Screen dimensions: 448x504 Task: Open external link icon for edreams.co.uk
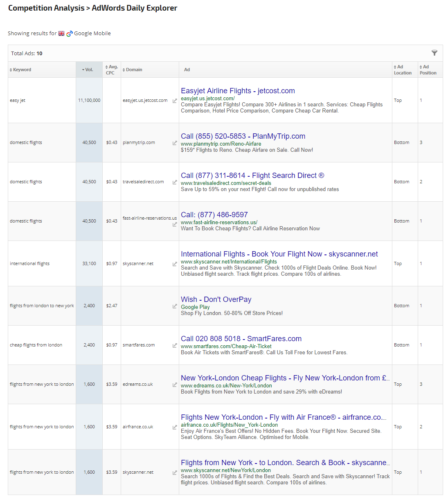[175, 385]
